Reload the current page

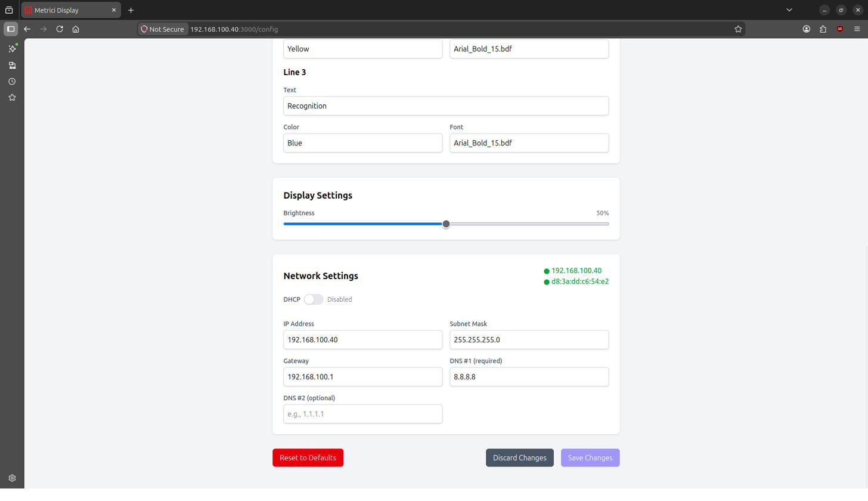(x=60, y=29)
